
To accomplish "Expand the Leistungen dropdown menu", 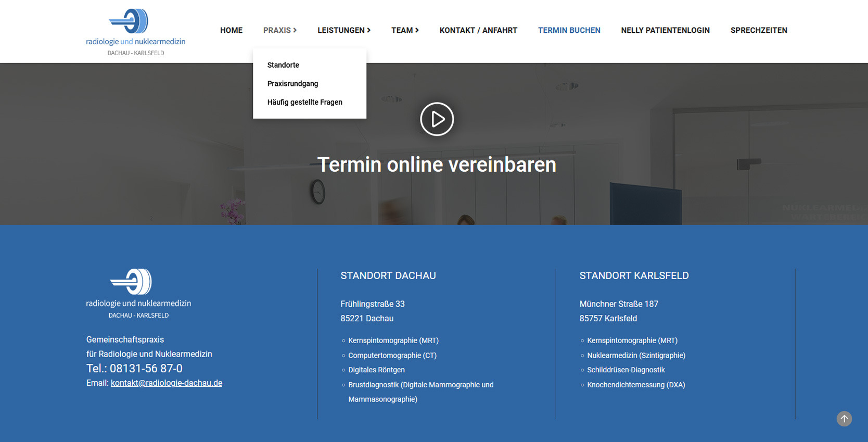I will (343, 30).
